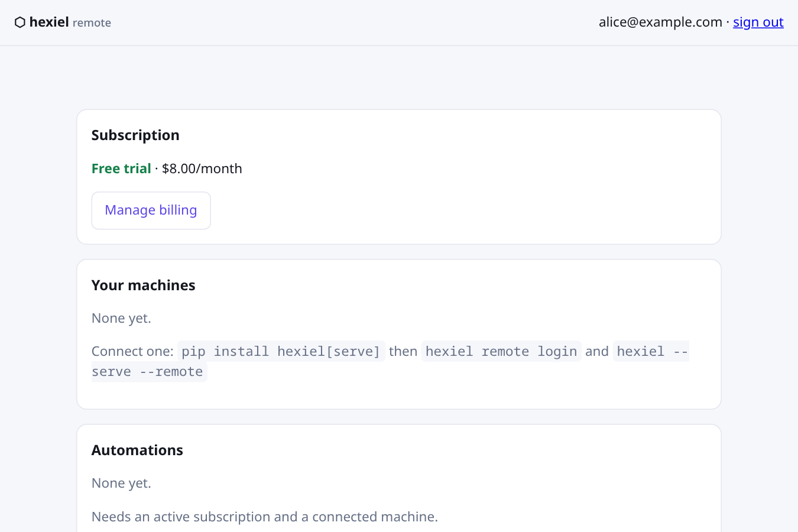Click None yet under Automations
Viewport: 798px width, 532px height.
(x=121, y=483)
